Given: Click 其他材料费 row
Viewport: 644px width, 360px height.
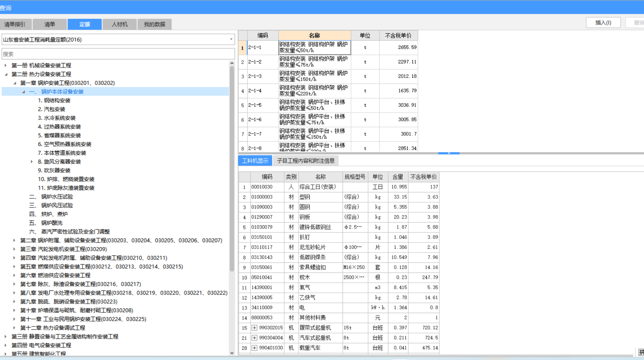Looking at the screenshot, I should point(339,318).
